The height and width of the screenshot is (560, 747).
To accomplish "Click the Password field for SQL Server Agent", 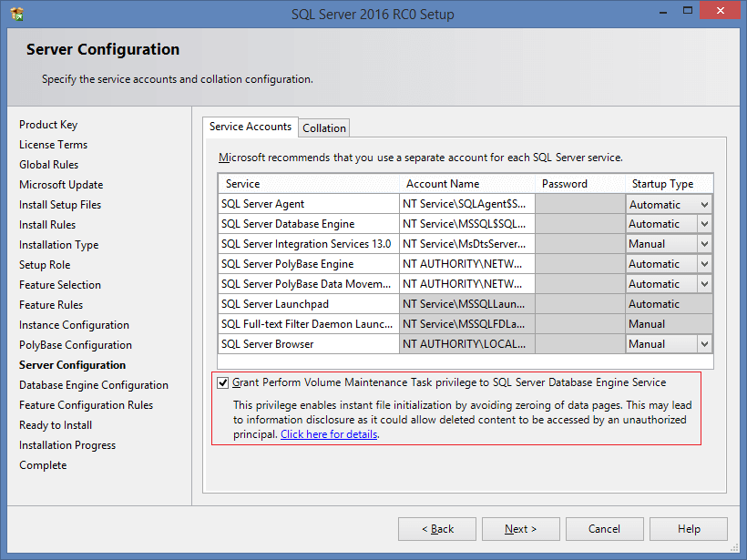I will point(580,203).
